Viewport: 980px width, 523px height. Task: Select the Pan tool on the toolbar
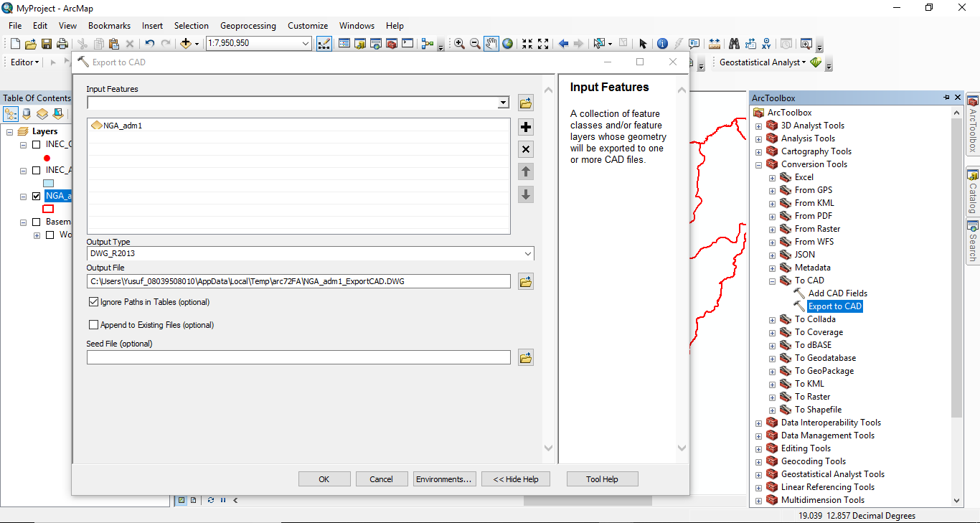tap(491, 43)
